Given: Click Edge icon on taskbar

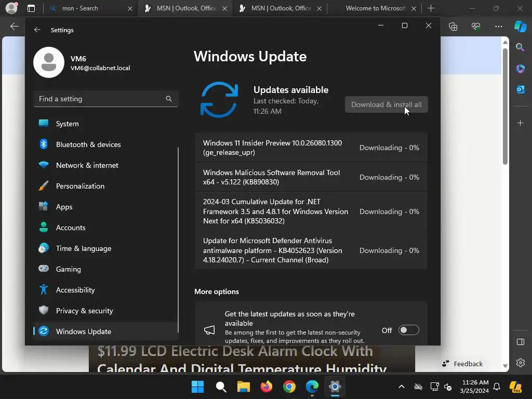Looking at the screenshot, I should 312,387.
